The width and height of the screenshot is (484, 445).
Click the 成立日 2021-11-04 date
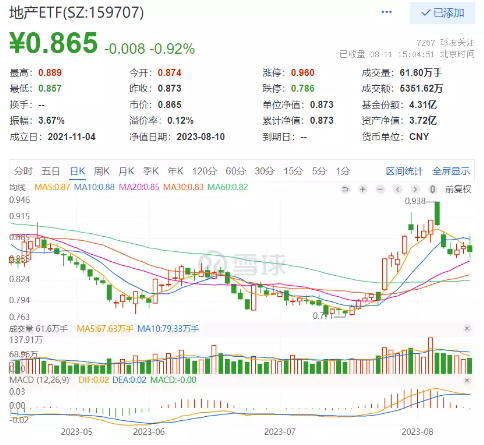click(71, 137)
